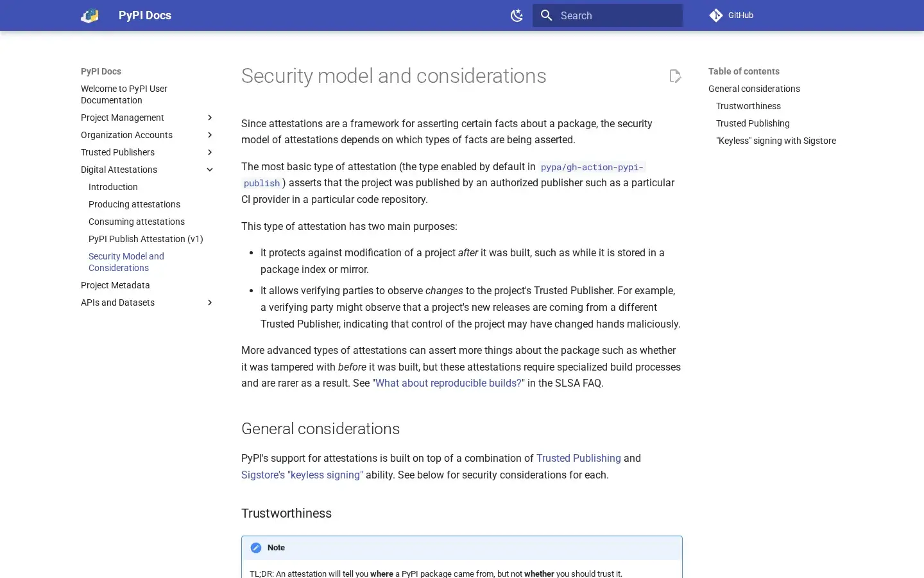Viewport: 924px width, 578px height.
Task: Jump to Trustworthiness in table of contents
Action: point(748,106)
